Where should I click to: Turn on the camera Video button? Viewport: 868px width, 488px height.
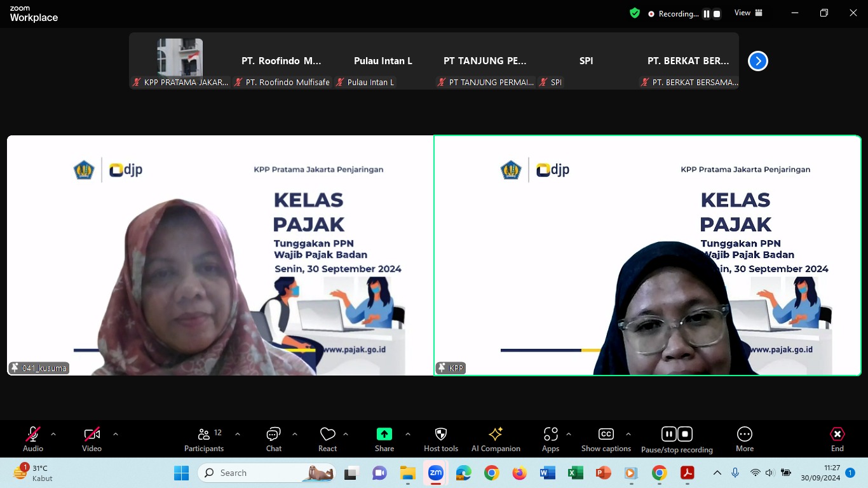point(92,440)
